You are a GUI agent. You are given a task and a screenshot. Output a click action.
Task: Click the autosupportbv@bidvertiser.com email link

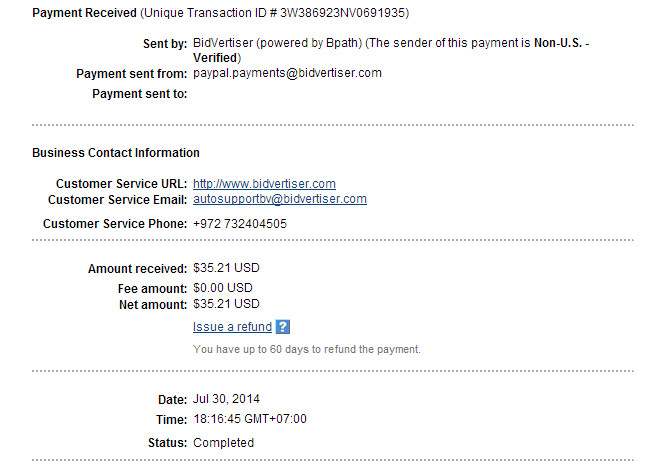[x=279, y=199]
